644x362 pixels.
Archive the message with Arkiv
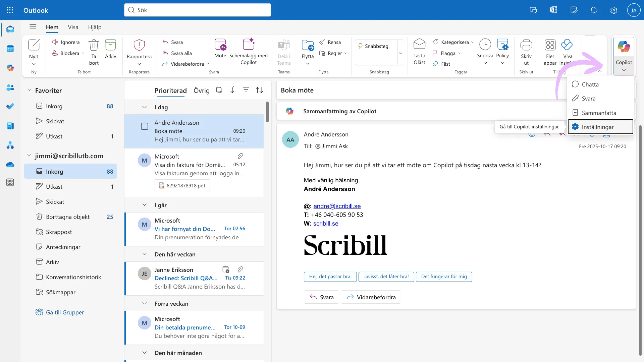110,49
